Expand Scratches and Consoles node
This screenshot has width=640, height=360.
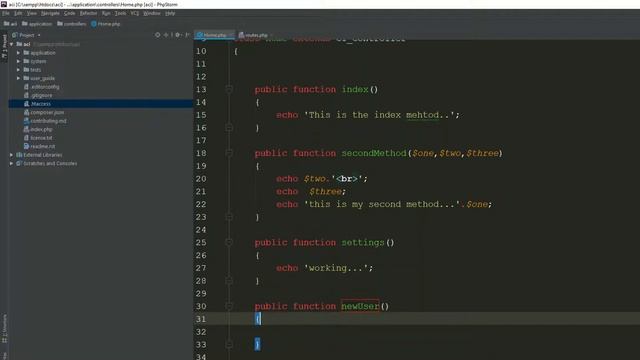(x=11, y=163)
